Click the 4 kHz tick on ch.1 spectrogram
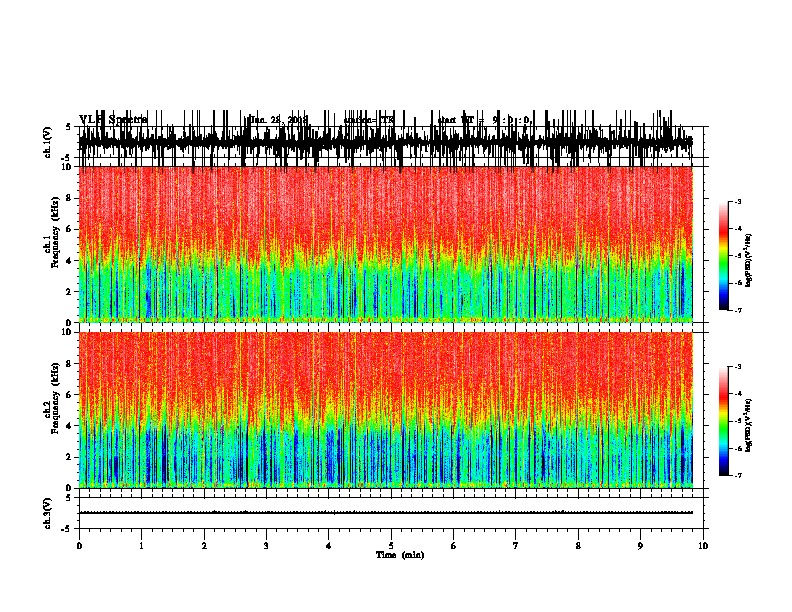This screenshot has height=612, width=792. click(x=69, y=261)
